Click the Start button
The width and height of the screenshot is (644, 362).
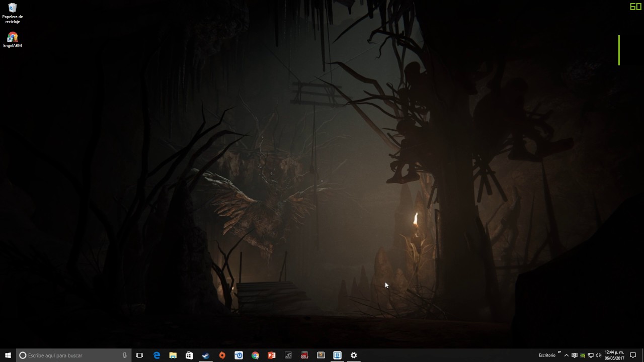click(8, 355)
